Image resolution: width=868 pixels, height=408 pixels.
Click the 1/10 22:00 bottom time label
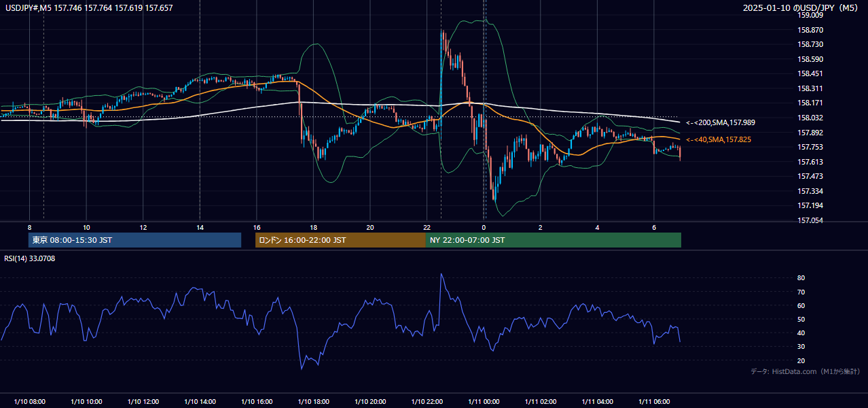[427, 402]
